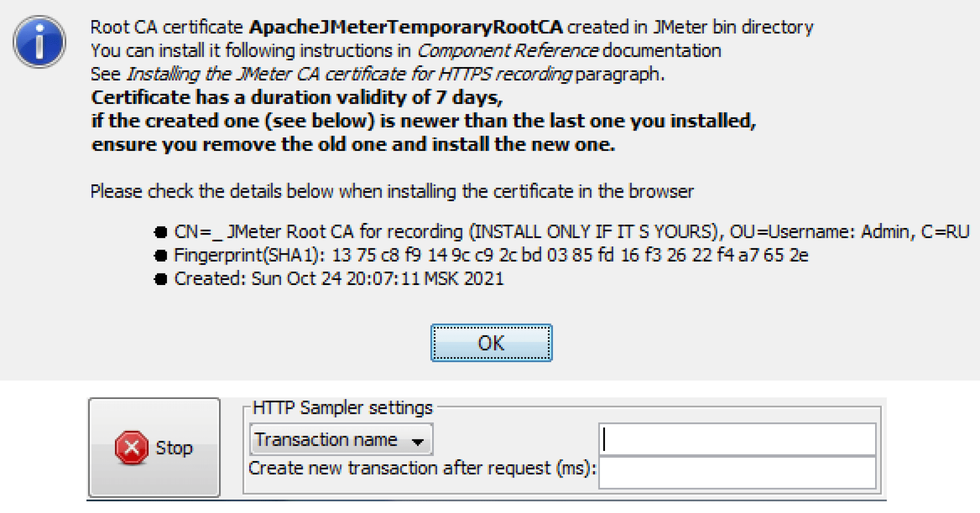Click the blue information icon

point(40,42)
